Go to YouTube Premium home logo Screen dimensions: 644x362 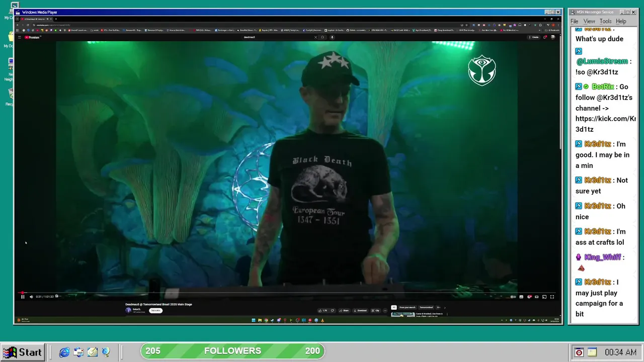pos(32,37)
